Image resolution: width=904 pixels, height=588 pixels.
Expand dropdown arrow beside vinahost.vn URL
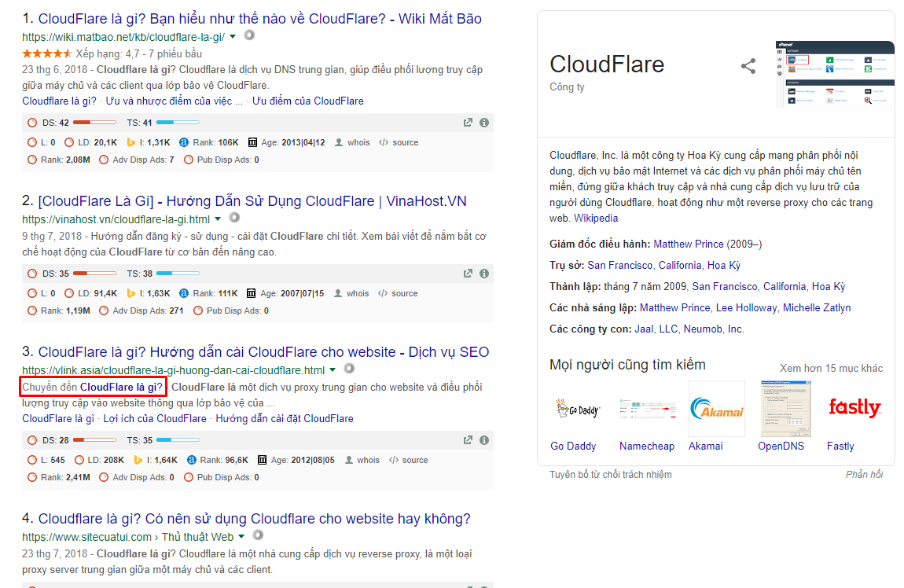[x=218, y=219]
